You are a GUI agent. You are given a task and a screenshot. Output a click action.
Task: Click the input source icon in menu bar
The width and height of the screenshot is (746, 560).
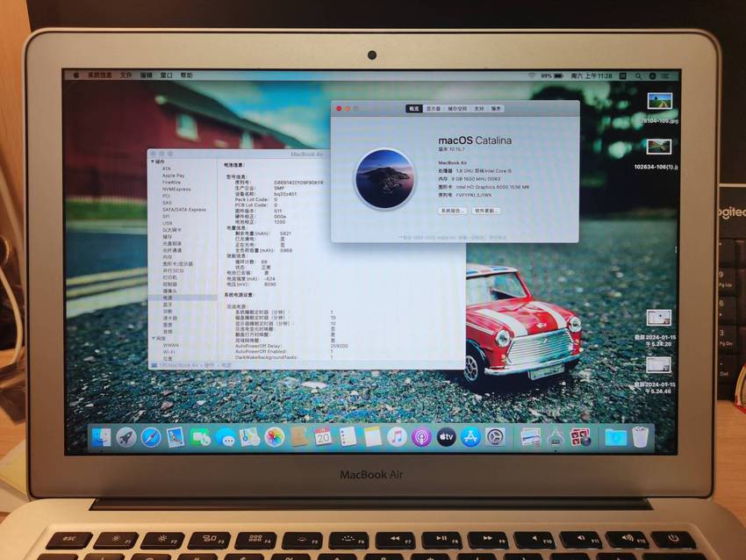click(x=623, y=75)
